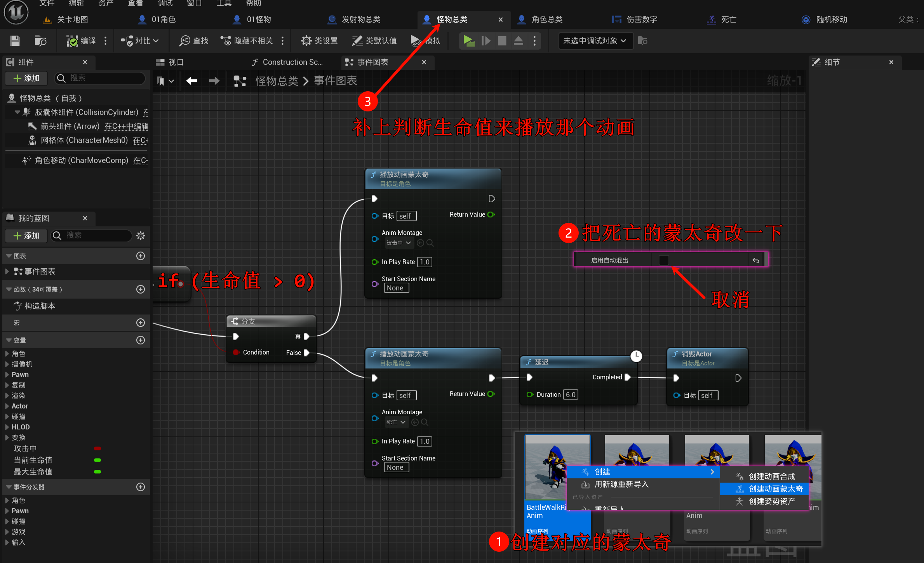This screenshot has height=563, width=924.
Task: Toggle the 启用自动混出 checkbox
Action: coord(664,260)
